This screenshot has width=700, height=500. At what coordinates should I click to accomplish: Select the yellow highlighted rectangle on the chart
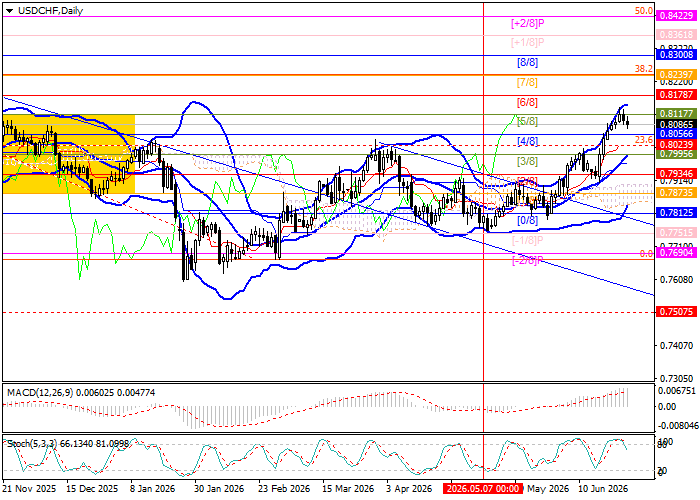point(69,154)
